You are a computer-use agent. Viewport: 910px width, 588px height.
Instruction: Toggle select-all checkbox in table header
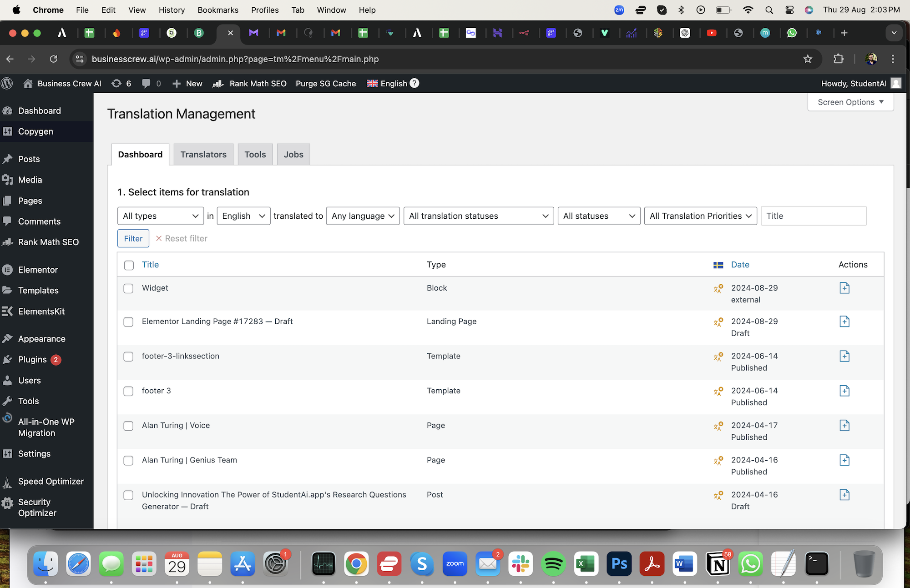coord(129,265)
